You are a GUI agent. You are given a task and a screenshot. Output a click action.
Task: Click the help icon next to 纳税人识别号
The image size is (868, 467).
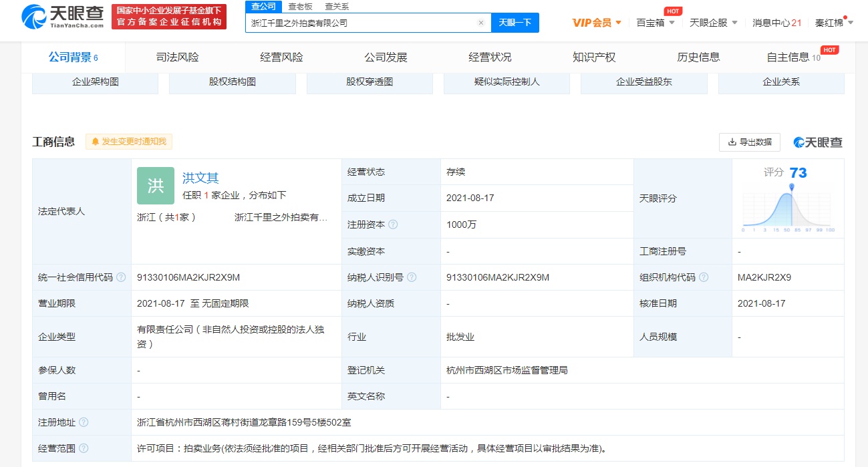click(412, 277)
